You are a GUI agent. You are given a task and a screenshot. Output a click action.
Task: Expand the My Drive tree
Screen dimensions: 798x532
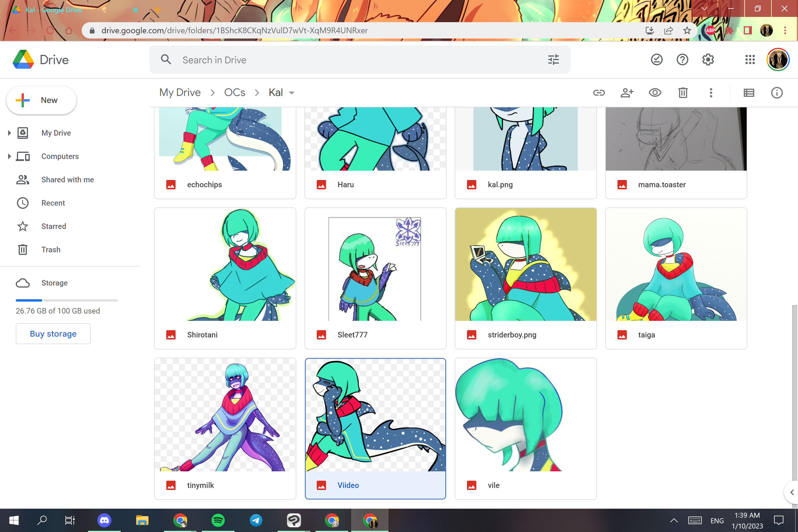(x=10, y=133)
